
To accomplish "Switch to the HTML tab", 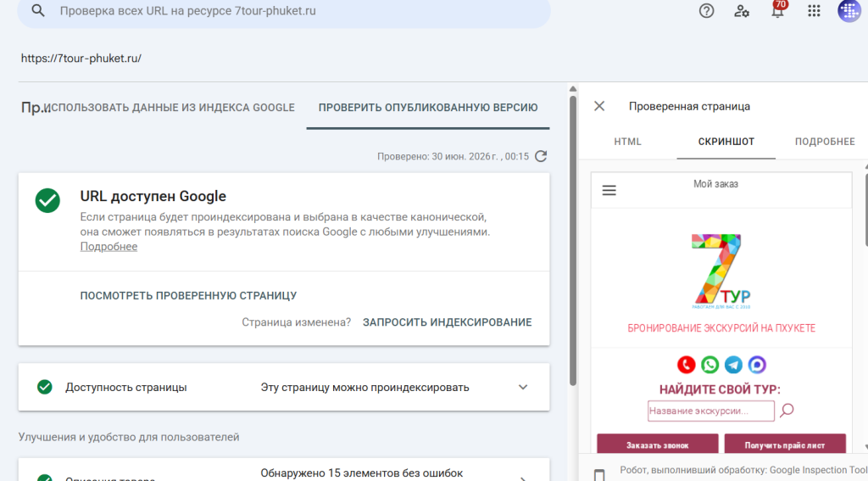I will 628,142.
